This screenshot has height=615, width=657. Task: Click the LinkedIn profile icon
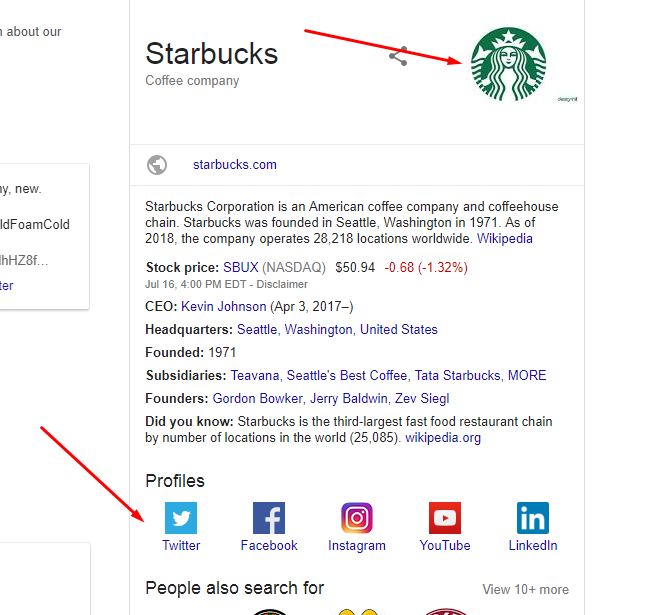pyautogui.click(x=533, y=518)
